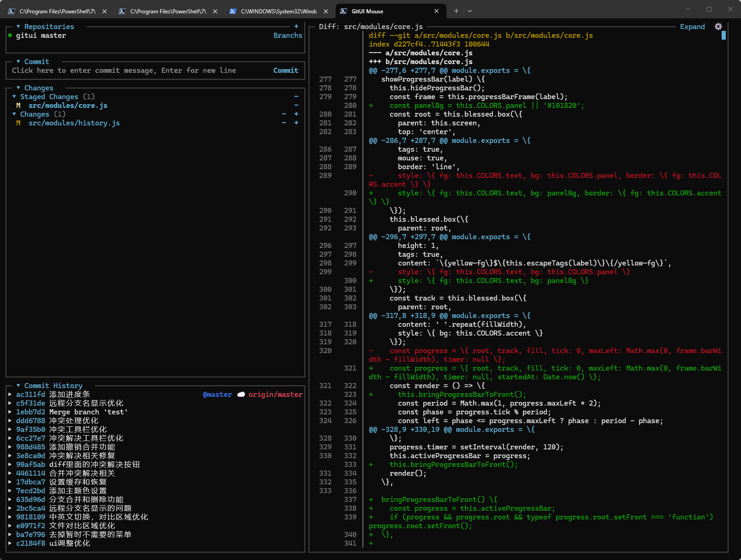
Task: Collapse the Changes panel
Action: [x=18, y=88]
